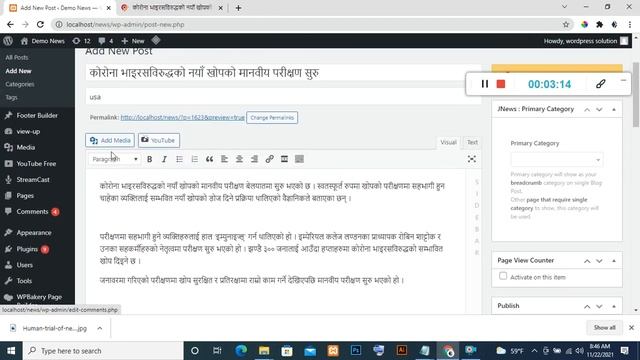Bookmark this page with the star icon
Screen dimensions: 640x360
pos(566,24)
